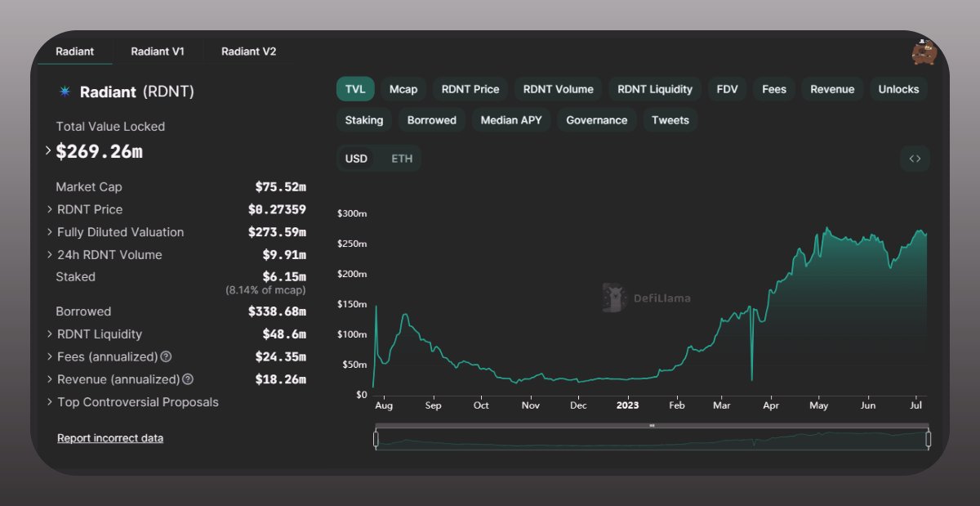Image resolution: width=980 pixels, height=506 pixels.
Task: Enable the RDNT Price chart metric
Action: tap(470, 89)
